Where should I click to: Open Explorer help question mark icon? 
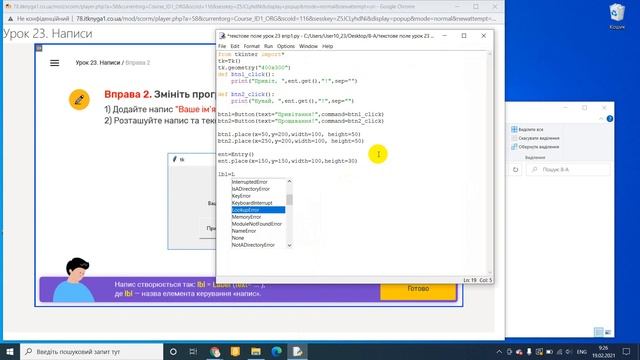click(609, 119)
